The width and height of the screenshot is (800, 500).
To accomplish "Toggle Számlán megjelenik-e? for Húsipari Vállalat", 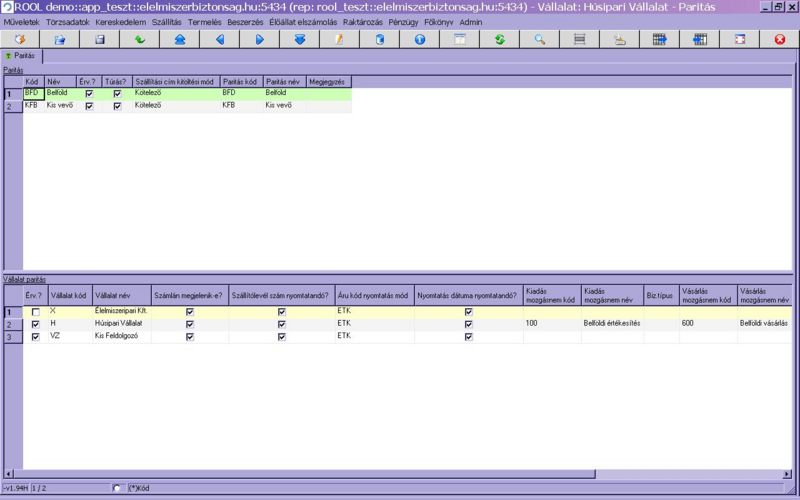I will pos(190,324).
